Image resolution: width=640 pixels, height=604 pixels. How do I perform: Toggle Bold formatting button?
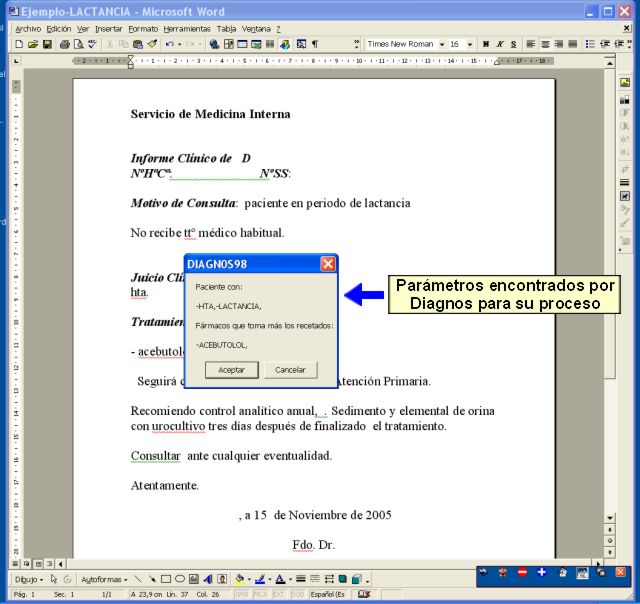pyautogui.click(x=486, y=44)
